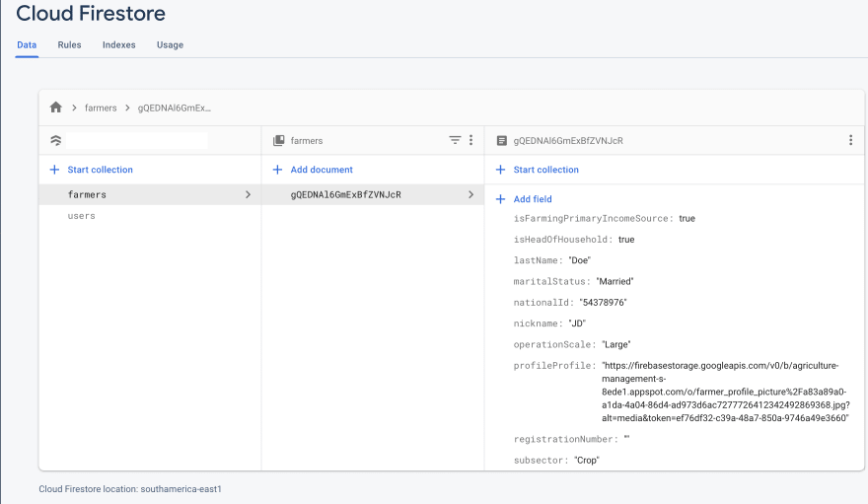The image size is (868, 504).
Task: Click gQEDNAl6GmEx… breadcrumb entry
Action: (x=175, y=108)
